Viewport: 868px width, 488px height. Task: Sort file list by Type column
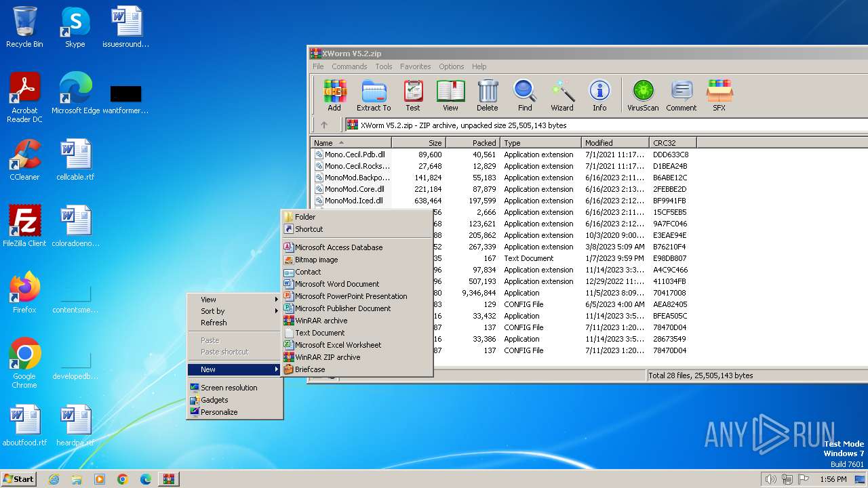pos(540,143)
